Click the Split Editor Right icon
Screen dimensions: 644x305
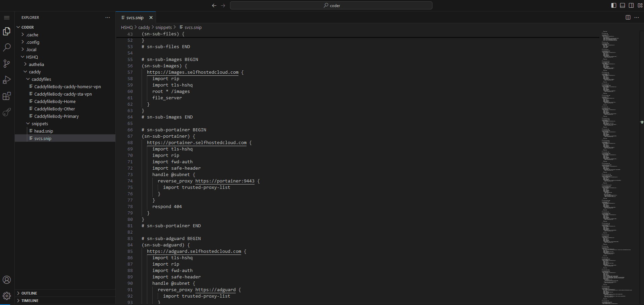[x=628, y=18]
